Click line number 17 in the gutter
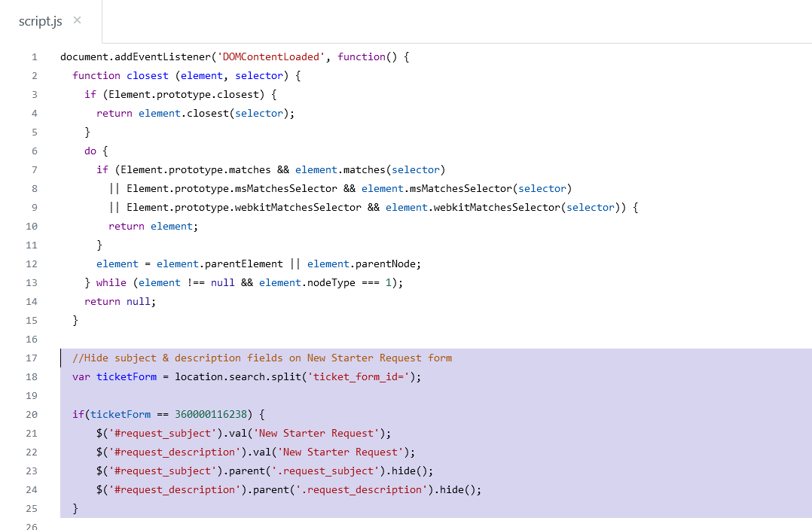 (x=32, y=358)
